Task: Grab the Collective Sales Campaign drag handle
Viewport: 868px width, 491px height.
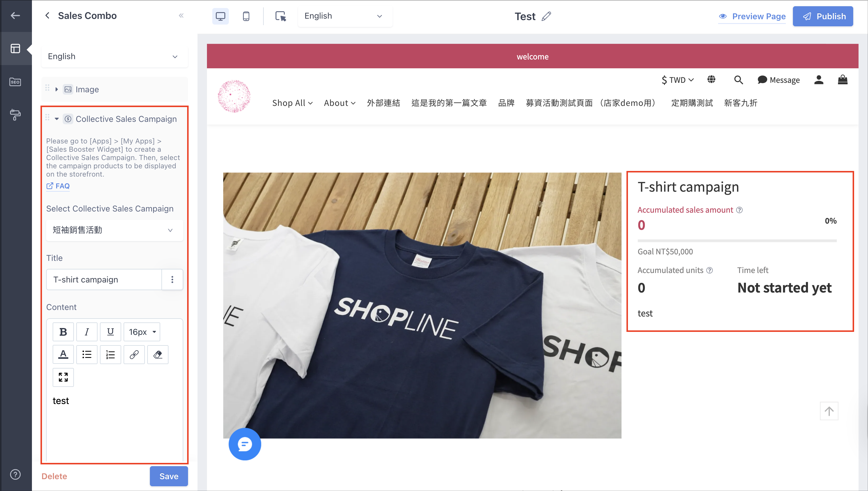Action: 48,118
